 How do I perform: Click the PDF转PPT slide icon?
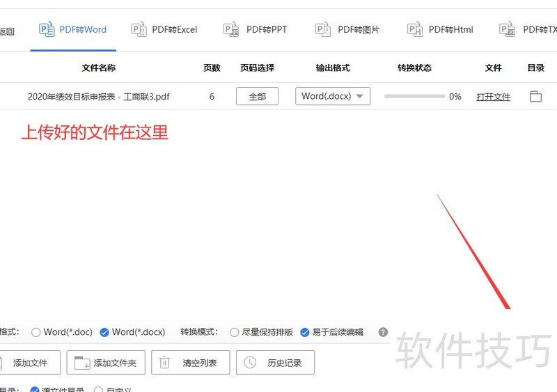pos(231,29)
